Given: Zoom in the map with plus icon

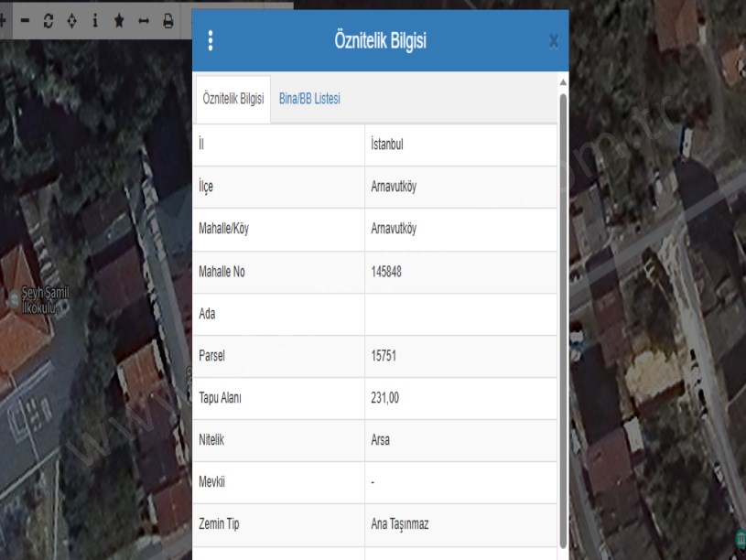Looking at the screenshot, I should click(x=4, y=20).
